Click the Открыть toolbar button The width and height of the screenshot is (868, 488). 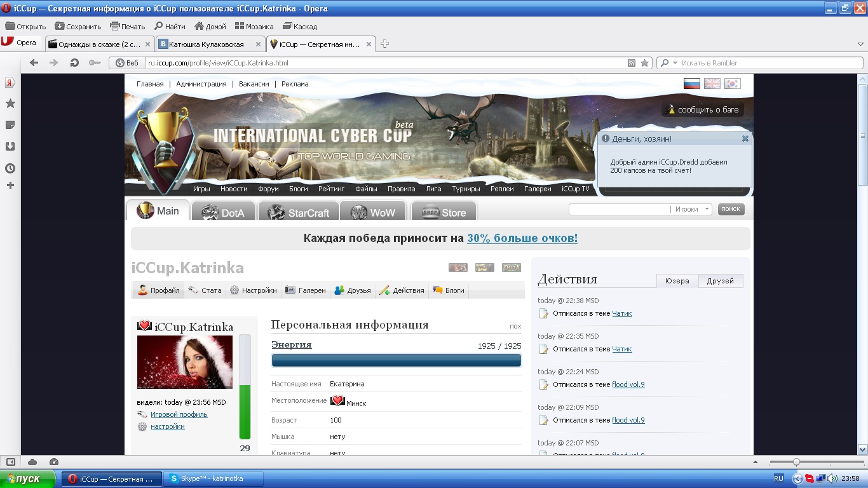(x=25, y=27)
